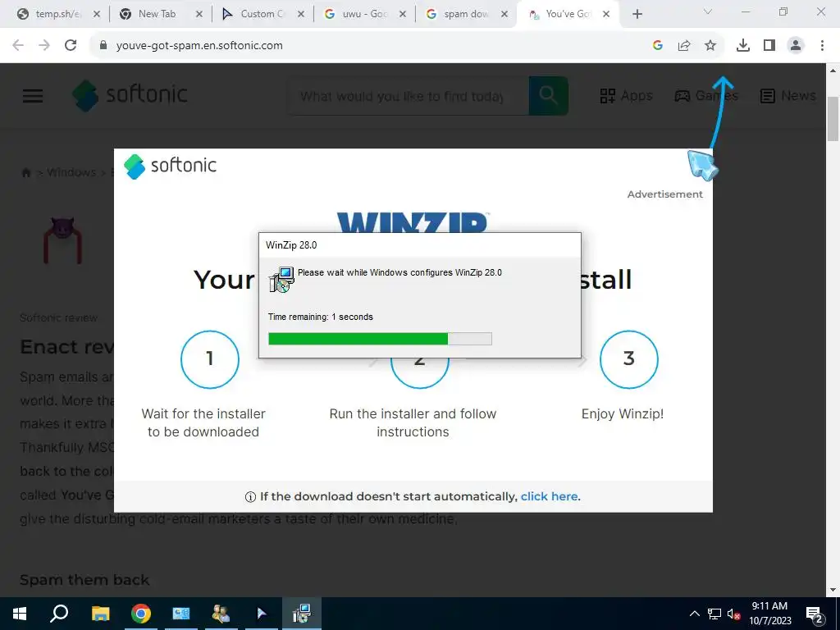This screenshot has width=840, height=630.
Task: Open Chrome three-dot menu
Action: click(822, 46)
